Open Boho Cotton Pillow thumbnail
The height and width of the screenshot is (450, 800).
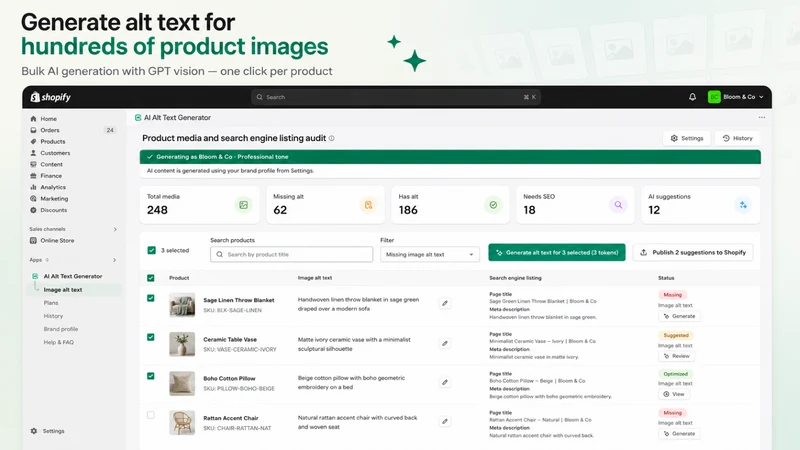(182, 384)
